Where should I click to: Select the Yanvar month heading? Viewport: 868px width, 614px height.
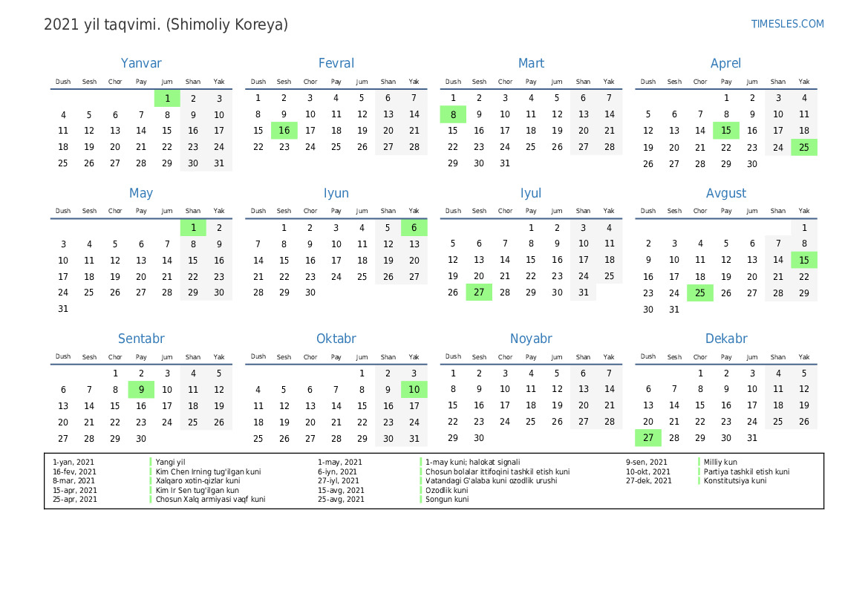(x=141, y=63)
